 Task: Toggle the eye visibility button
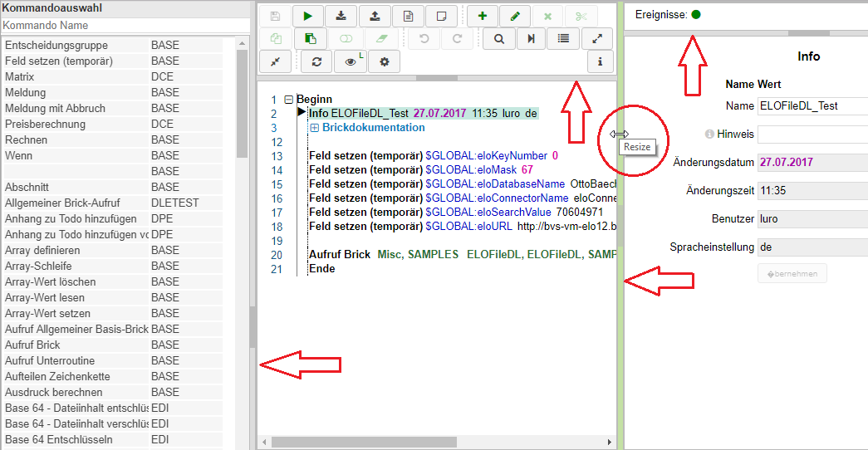tap(351, 61)
